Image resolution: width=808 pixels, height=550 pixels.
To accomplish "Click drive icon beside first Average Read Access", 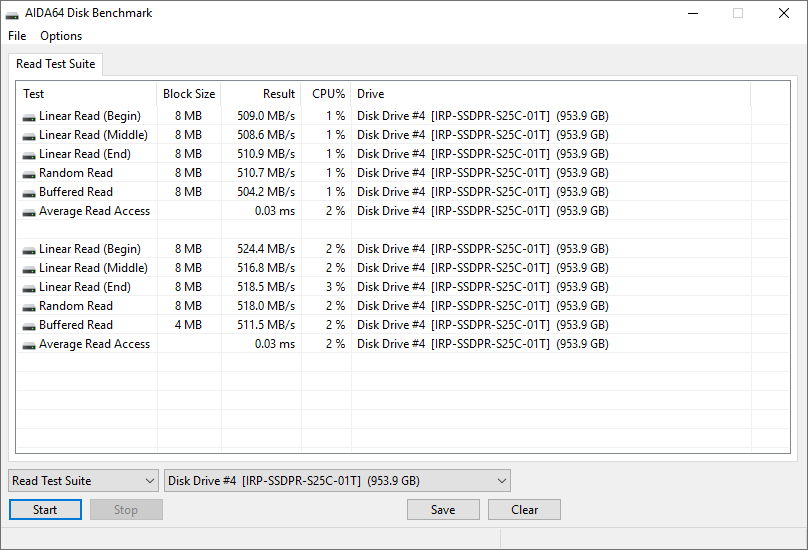I will [x=29, y=211].
